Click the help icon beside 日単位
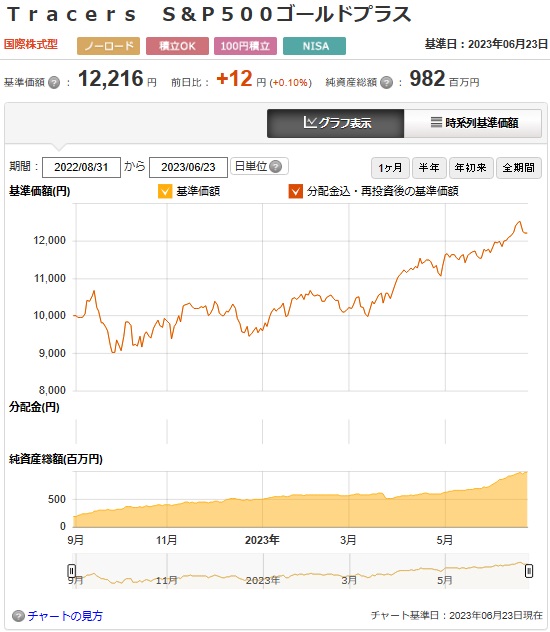Image resolution: width=550 pixels, height=632 pixels. (276, 166)
